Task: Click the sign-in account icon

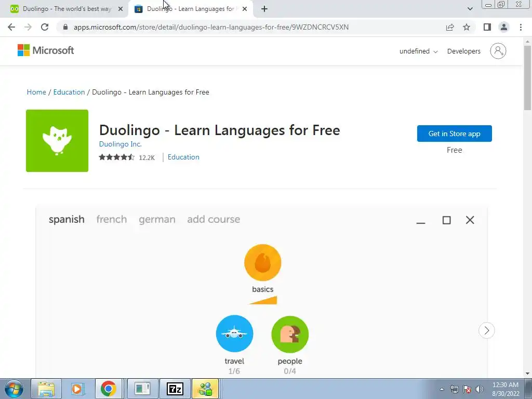Action: pyautogui.click(x=498, y=51)
